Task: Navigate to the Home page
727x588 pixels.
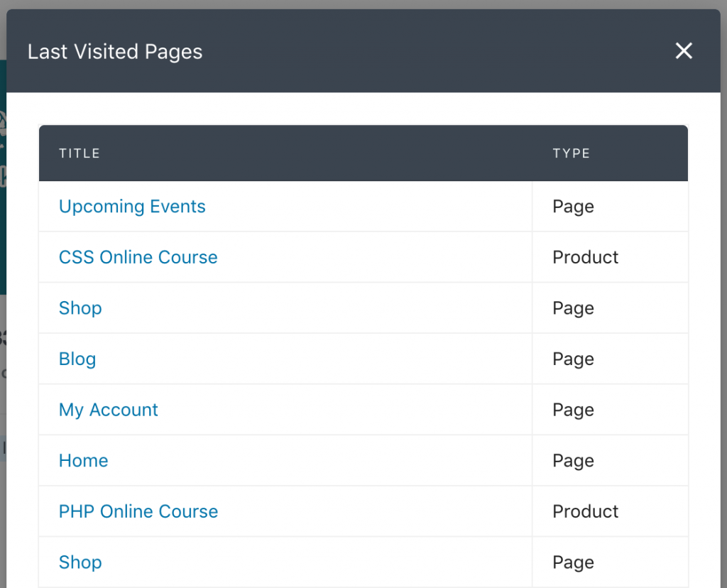Action: click(x=83, y=460)
